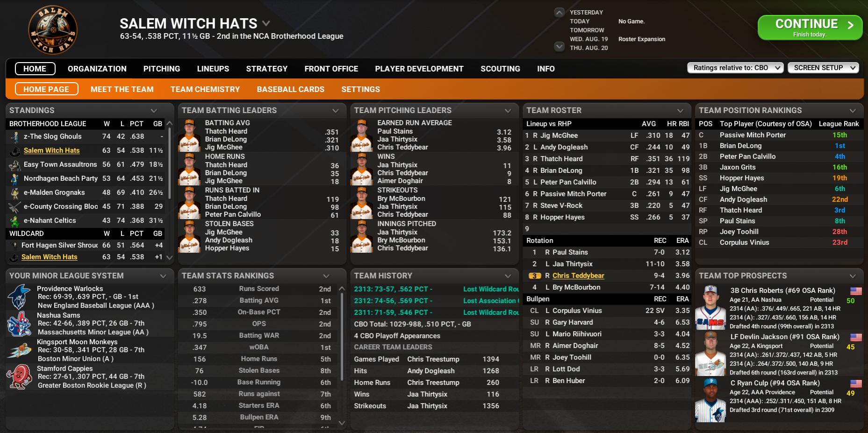Click the Malden Grognaks team icon

coord(15,193)
